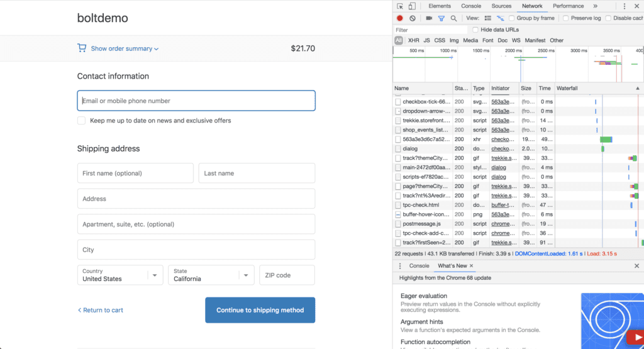
Task: Click the Last name field
Action: pos(257,174)
